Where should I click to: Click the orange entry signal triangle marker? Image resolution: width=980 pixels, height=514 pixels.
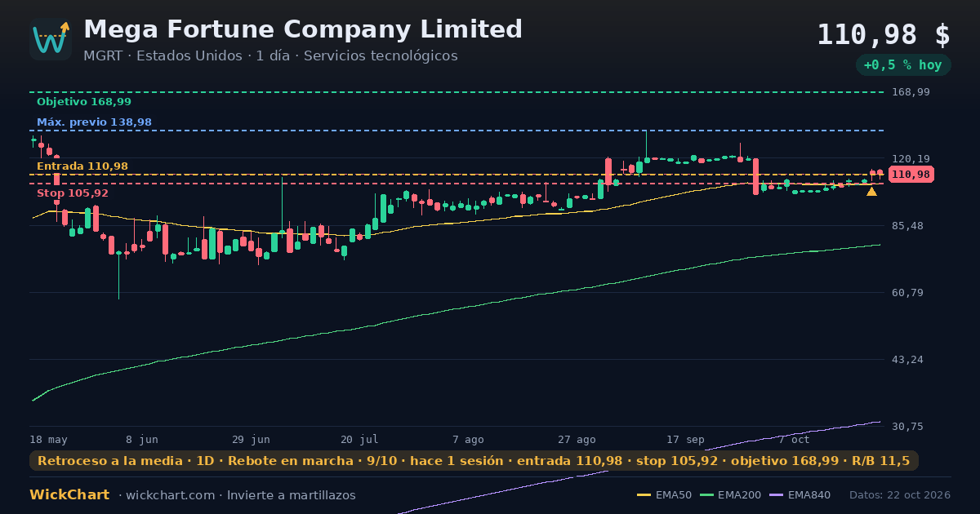click(x=871, y=192)
